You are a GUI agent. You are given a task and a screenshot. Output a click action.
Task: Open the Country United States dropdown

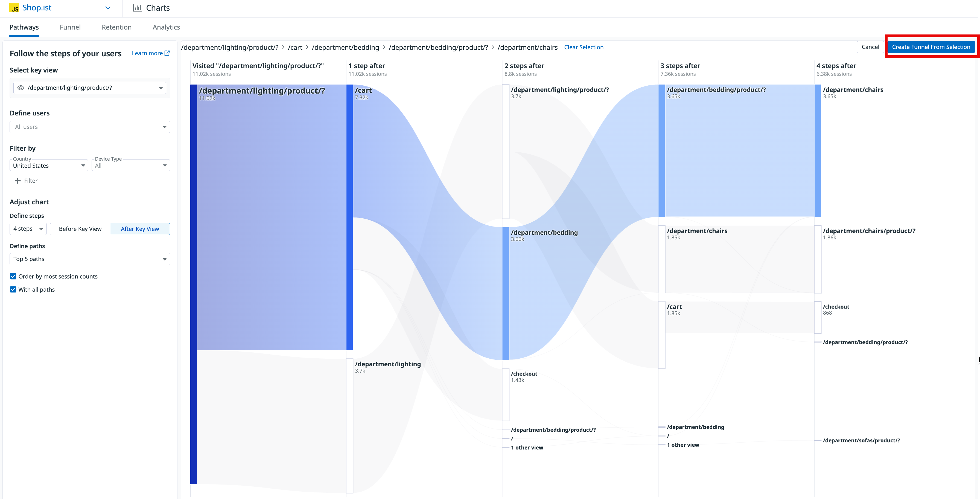(49, 166)
